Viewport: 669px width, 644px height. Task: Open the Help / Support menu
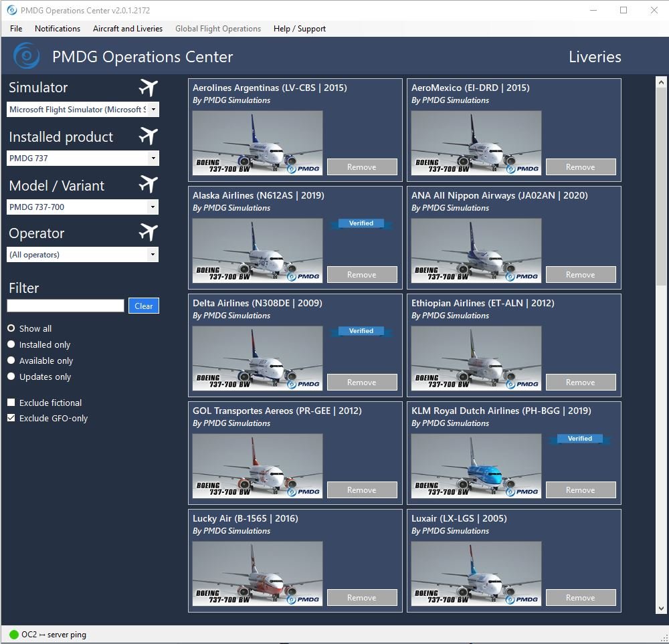(300, 29)
